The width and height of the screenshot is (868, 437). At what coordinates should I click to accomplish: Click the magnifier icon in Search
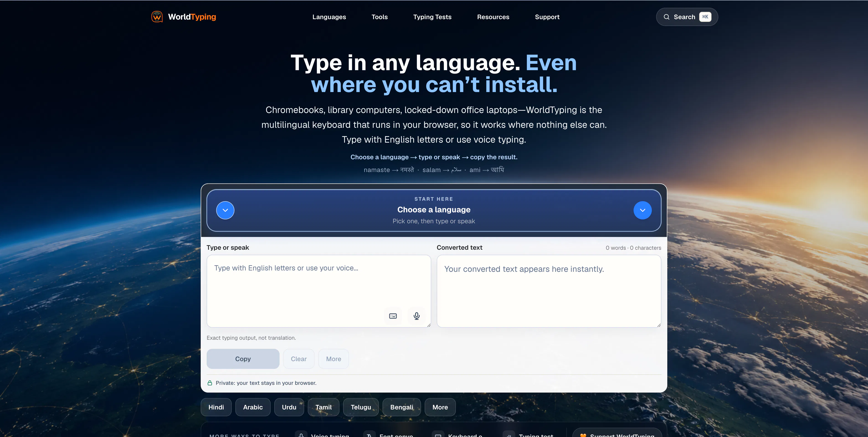[666, 17]
